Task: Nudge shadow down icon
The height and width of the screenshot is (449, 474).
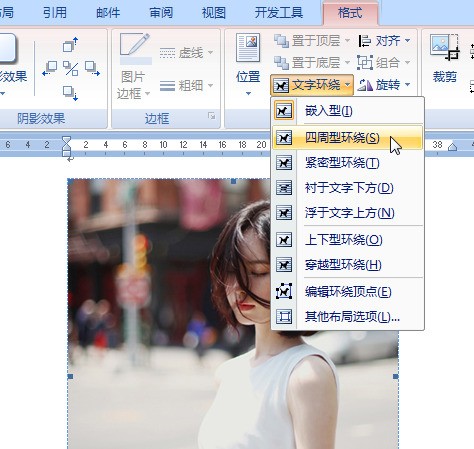Action: coord(70,93)
